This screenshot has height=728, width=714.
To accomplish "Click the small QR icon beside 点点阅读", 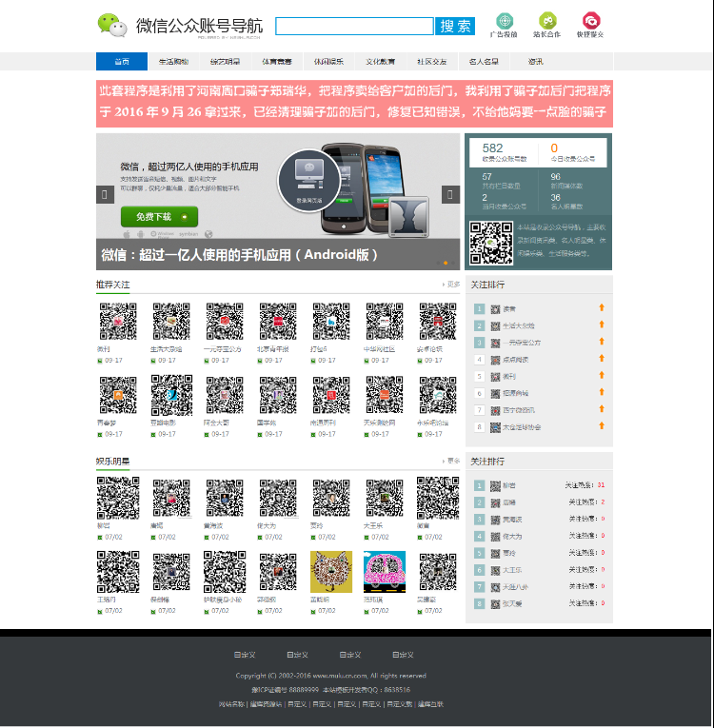I will click(495, 360).
